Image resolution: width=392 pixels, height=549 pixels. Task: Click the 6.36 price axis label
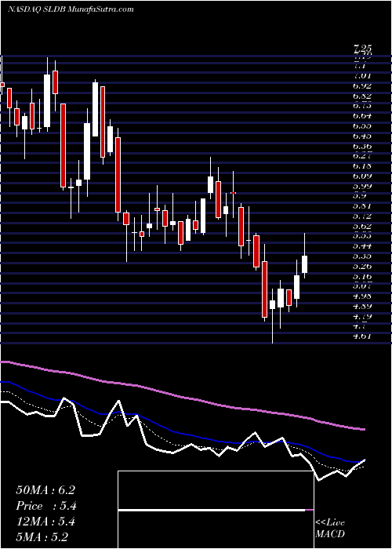point(362,147)
